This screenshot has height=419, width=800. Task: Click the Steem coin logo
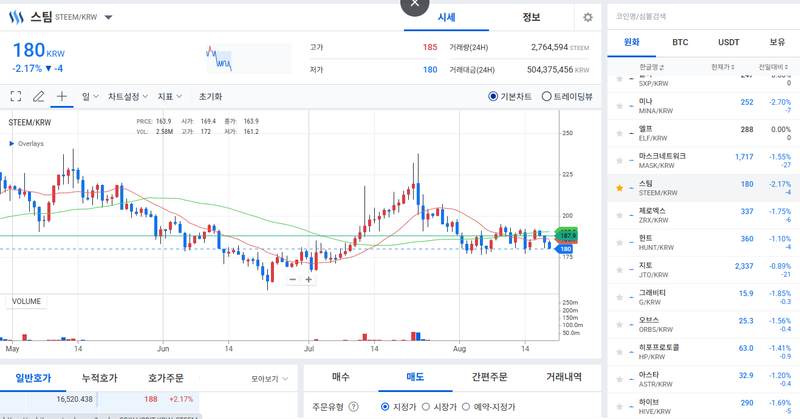coord(16,17)
